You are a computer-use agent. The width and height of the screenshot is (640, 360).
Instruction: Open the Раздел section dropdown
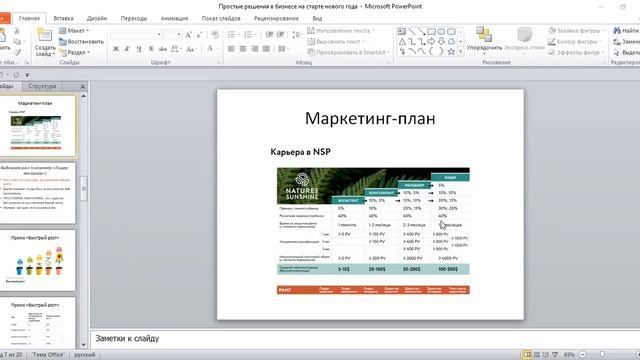75,52
